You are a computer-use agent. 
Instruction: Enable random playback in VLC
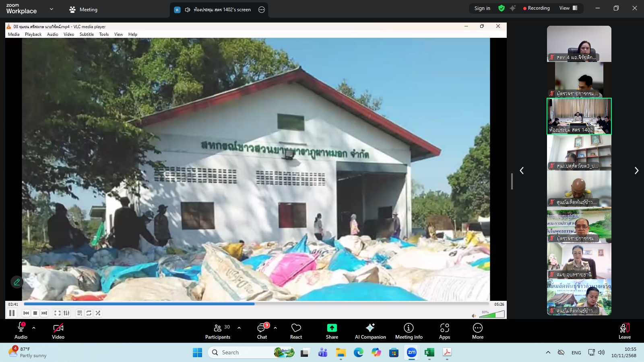98,313
